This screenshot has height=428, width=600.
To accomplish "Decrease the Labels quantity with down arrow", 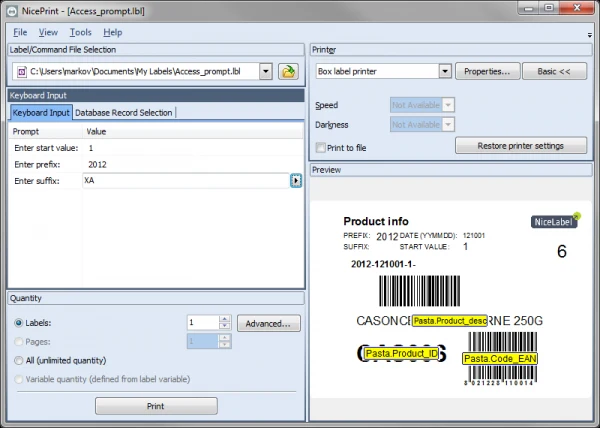I will 225,326.
